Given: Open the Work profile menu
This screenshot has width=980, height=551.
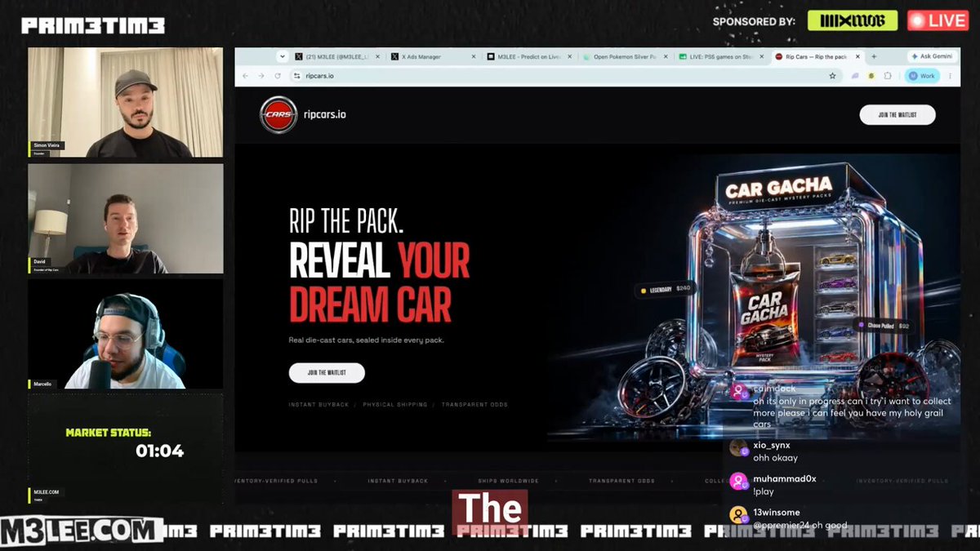Looking at the screenshot, I should tap(921, 76).
